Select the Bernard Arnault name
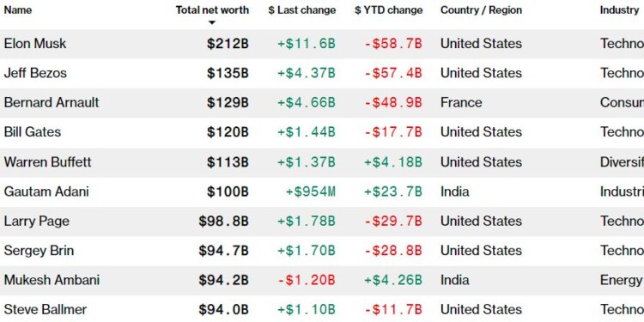Image resolution: width=644 pixels, height=322 pixels. 52,102
